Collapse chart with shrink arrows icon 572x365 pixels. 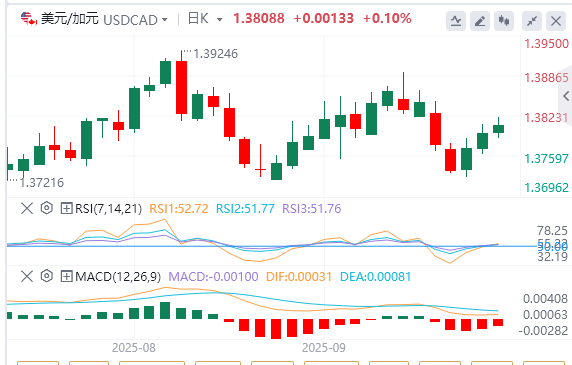(532, 21)
